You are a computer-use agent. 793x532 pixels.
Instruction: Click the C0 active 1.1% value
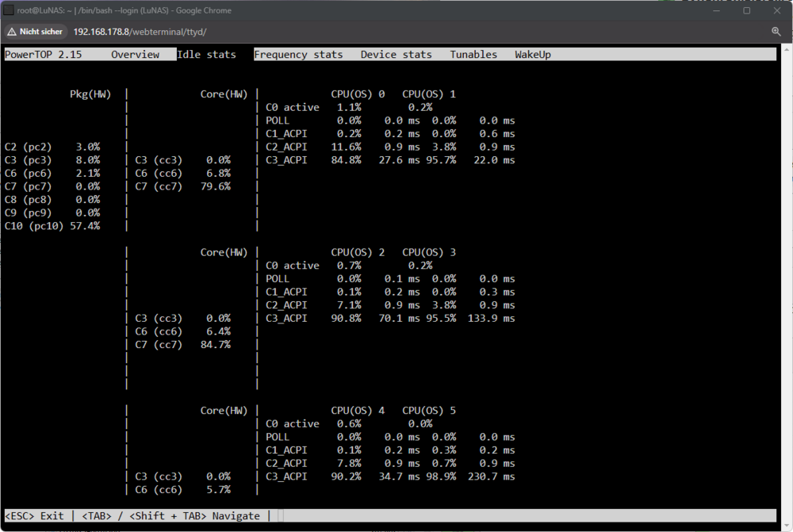(349, 107)
